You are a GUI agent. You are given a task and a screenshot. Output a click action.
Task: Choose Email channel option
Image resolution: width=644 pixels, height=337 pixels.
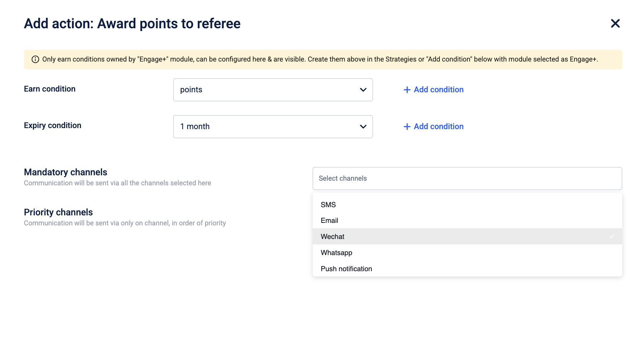coord(467,220)
